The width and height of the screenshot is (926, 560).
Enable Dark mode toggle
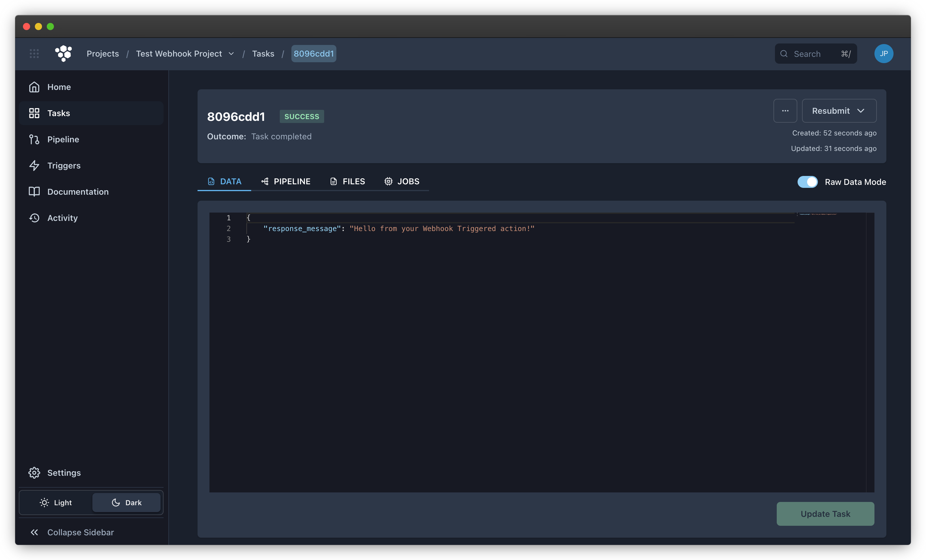pos(127,502)
